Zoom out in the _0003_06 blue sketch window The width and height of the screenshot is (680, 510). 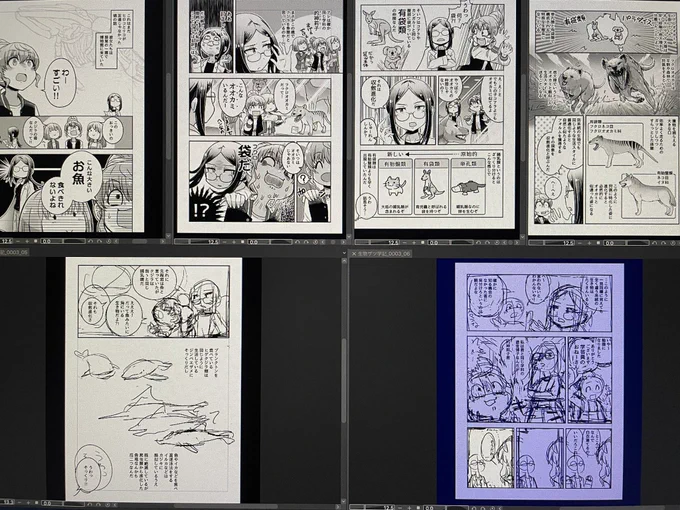click(x=400, y=508)
